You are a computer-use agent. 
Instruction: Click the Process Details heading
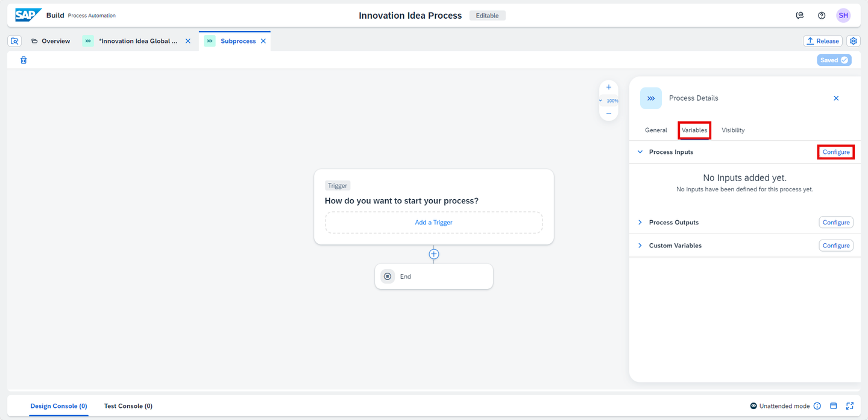pyautogui.click(x=694, y=98)
